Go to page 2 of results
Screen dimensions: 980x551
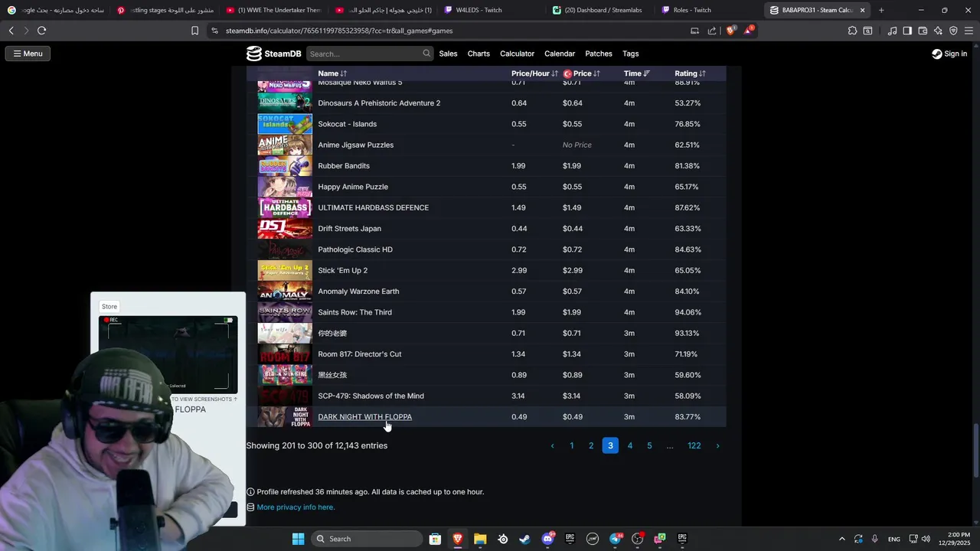click(591, 445)
